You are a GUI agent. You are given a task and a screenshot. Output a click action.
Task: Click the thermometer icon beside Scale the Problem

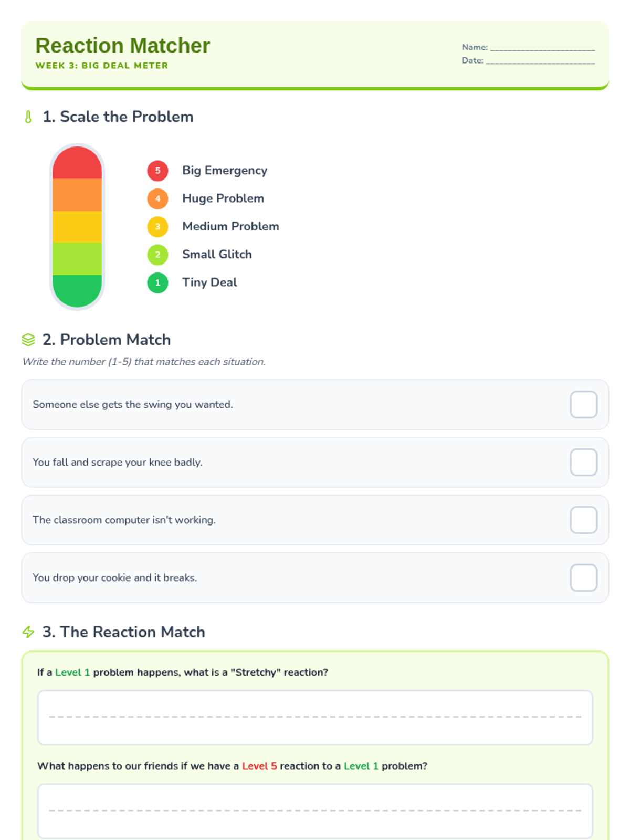[x=28, y=117]
